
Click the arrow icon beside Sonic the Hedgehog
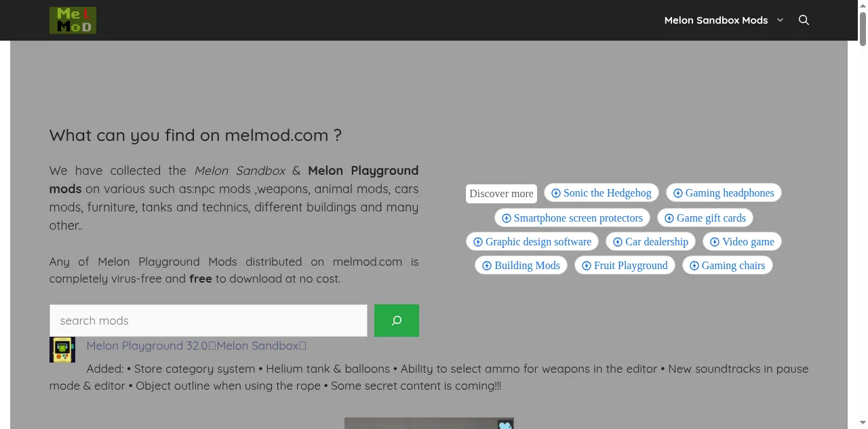(x=556, y=193)
